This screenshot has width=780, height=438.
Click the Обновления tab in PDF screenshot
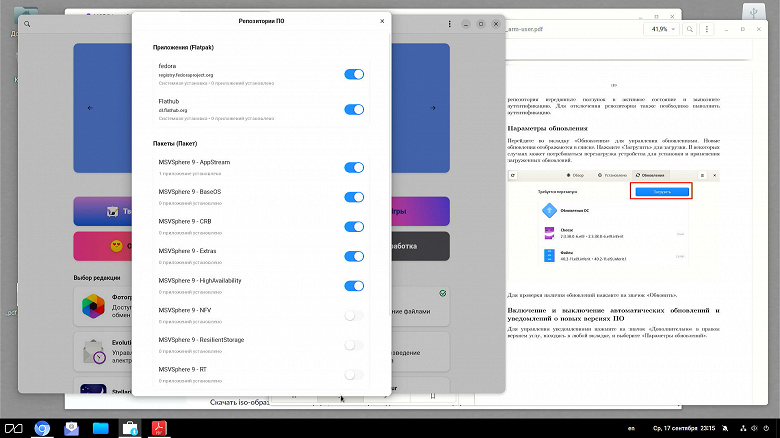(x=650, y=175)
